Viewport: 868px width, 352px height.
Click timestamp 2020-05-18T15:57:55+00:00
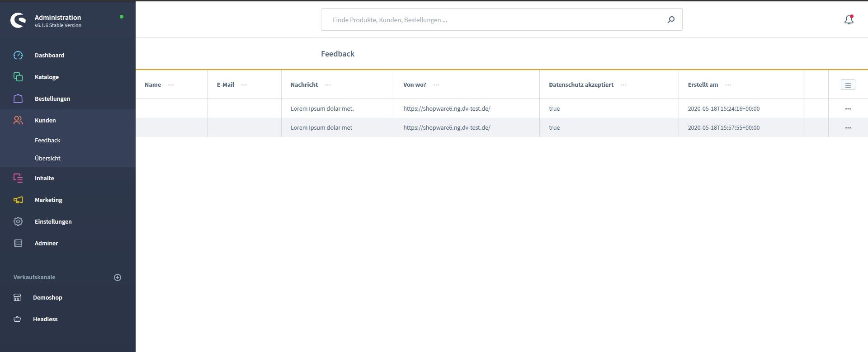point(724,127)
